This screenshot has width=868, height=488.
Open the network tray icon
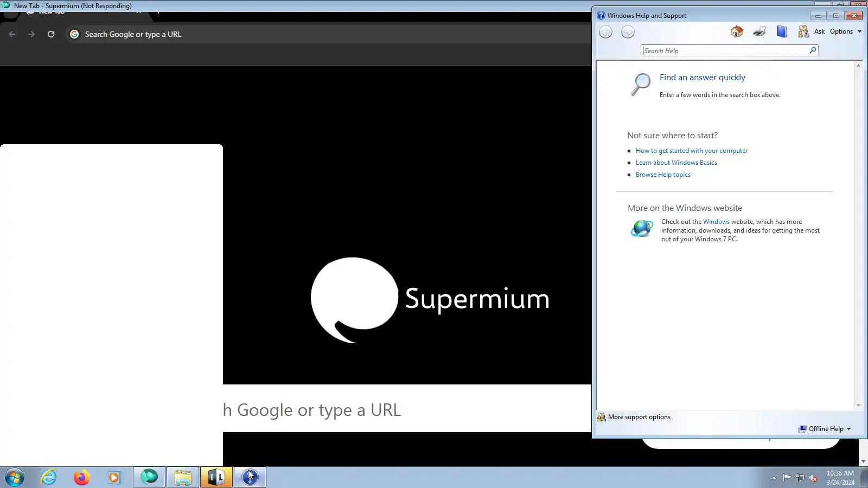(x=800, y=478)
